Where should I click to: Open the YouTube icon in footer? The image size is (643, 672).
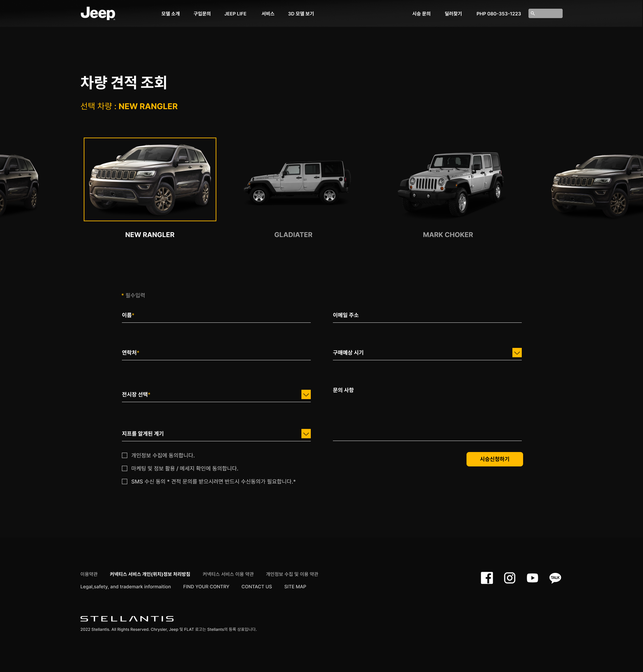pyautogui.click(x=532, y=578)
